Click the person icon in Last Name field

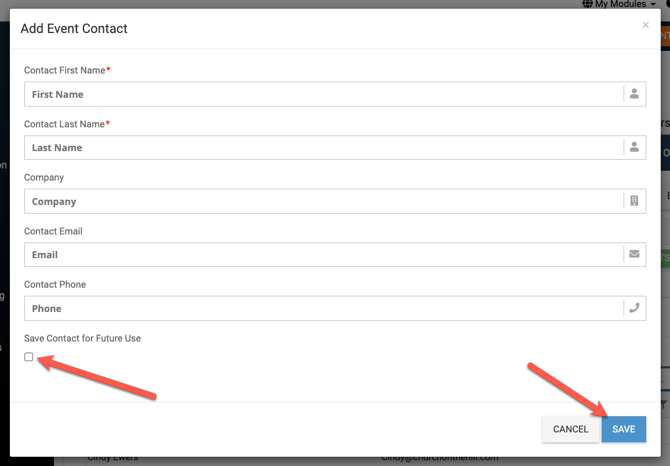point(634,147)
